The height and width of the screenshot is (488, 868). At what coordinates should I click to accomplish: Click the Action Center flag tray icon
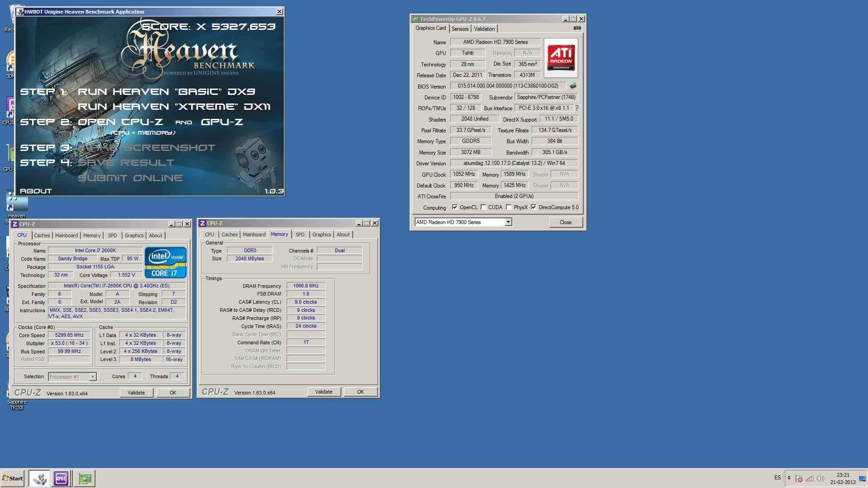pyautogui.click(x=799, y=479)
